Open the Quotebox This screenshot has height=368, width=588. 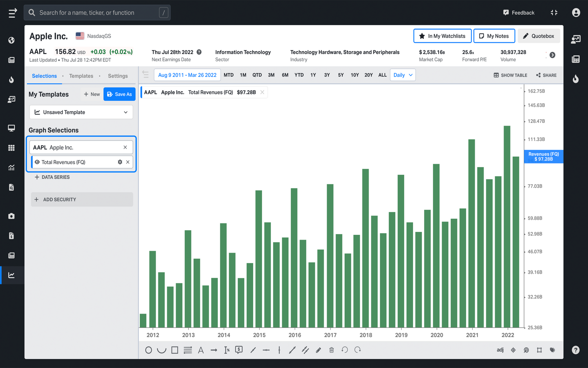[539, 36]
